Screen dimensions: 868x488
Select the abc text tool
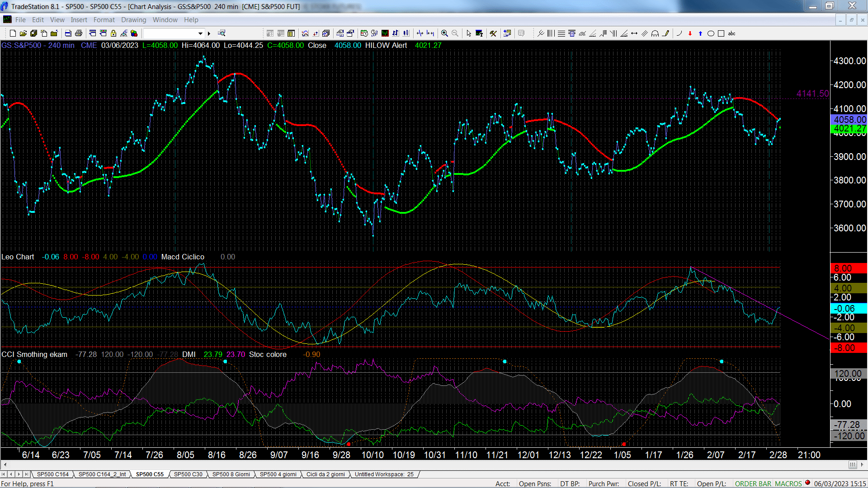(731, 33)
